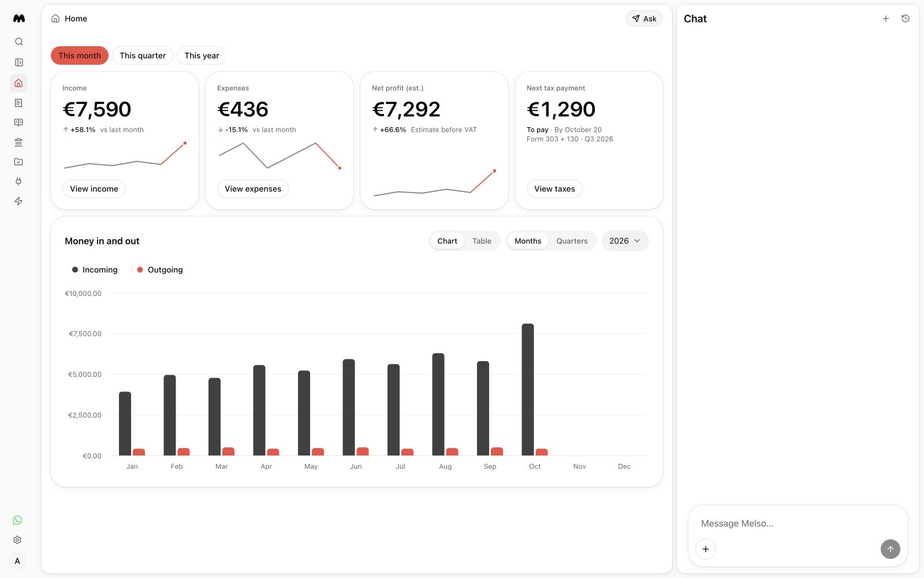Open the account avatar labeled A

[17, 561]
